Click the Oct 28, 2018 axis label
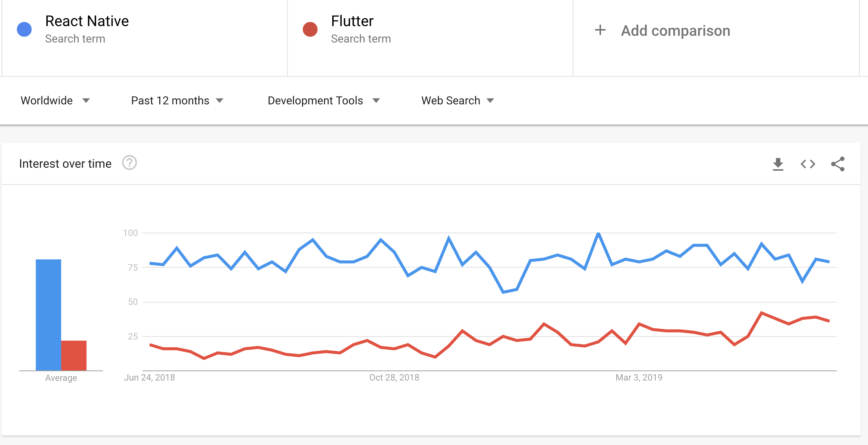868x445 pixels. [394, 378]
